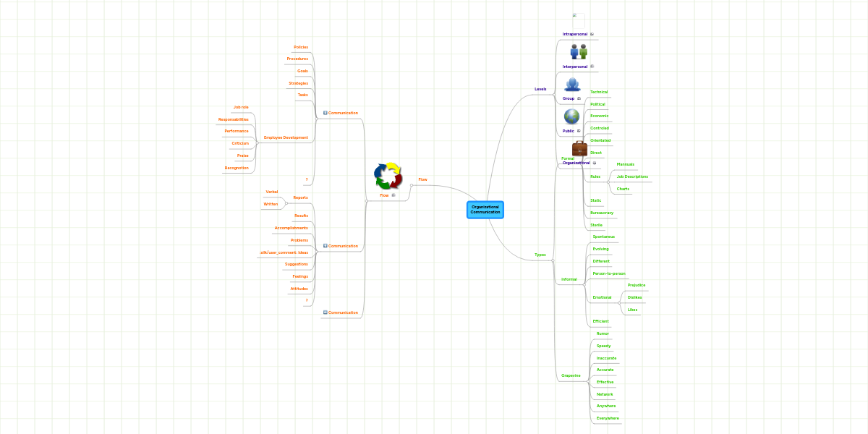Click the note icon next to the Organizational label
This screenshot has width=868, height=434.
click(594, 163)
